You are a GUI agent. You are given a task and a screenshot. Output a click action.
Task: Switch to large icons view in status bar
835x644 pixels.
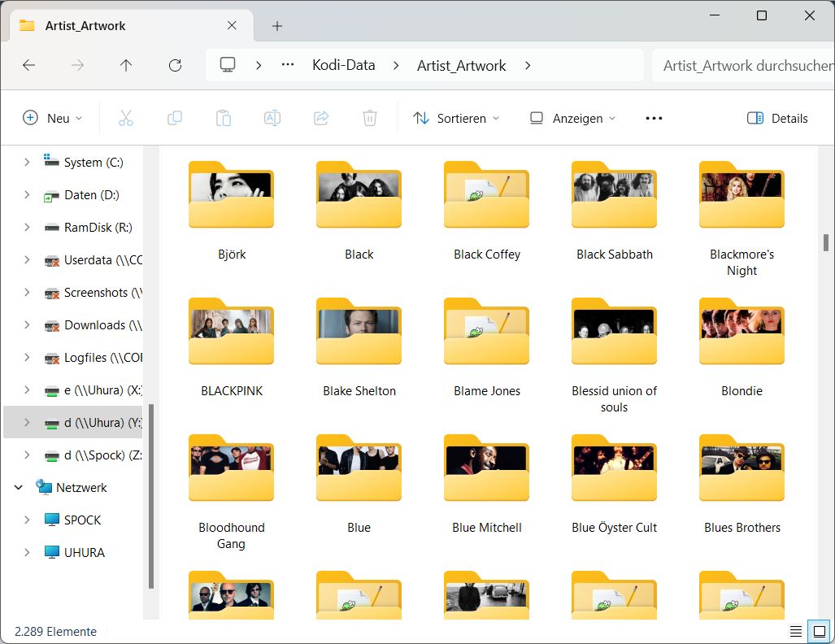point(819,631)
